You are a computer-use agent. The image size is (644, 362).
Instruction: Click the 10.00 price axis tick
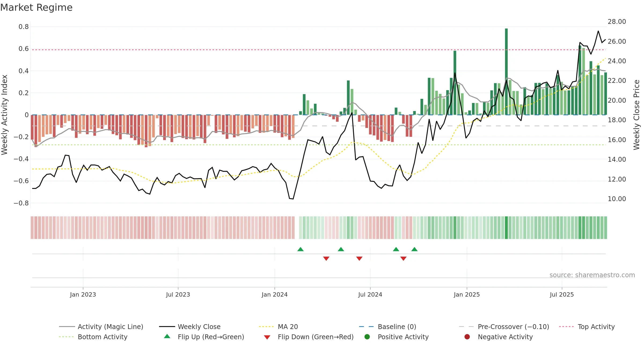coord(617,199)
